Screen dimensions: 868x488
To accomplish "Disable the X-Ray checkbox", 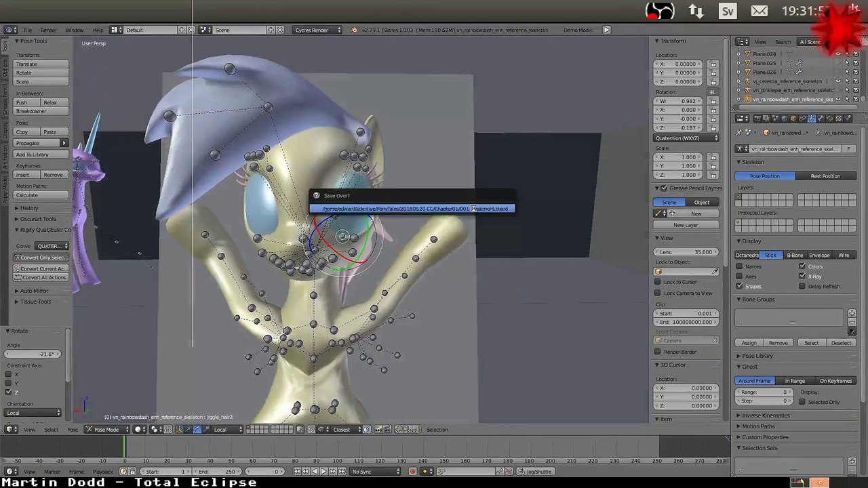I will pos(802,277).
